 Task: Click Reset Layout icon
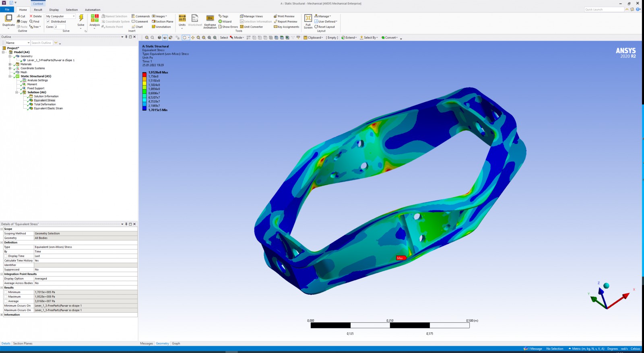tap(316, 27)
